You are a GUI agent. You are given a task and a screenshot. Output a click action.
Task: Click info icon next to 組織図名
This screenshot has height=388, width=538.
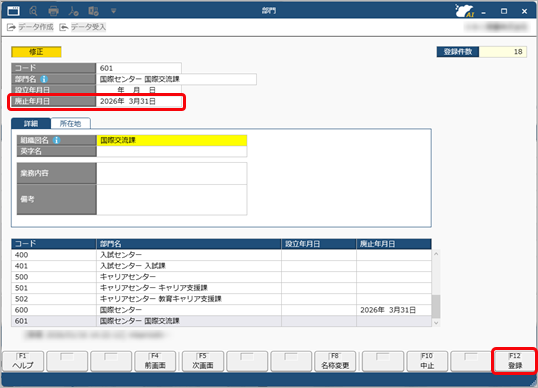pyautogui.click(x=57, y=140)
